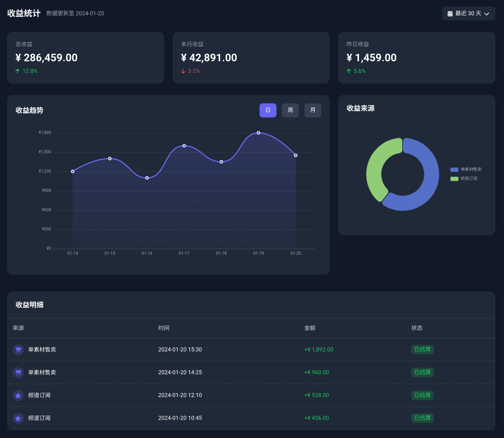Click the green up-arrow next to 12.8% on 总收益
504x438 pixels.
point(17,71)
